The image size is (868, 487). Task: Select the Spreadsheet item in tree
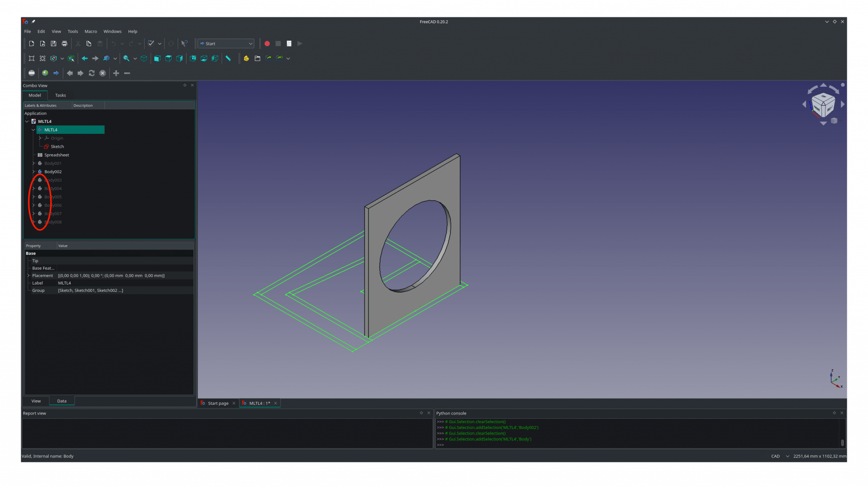[x=57, y=155]
